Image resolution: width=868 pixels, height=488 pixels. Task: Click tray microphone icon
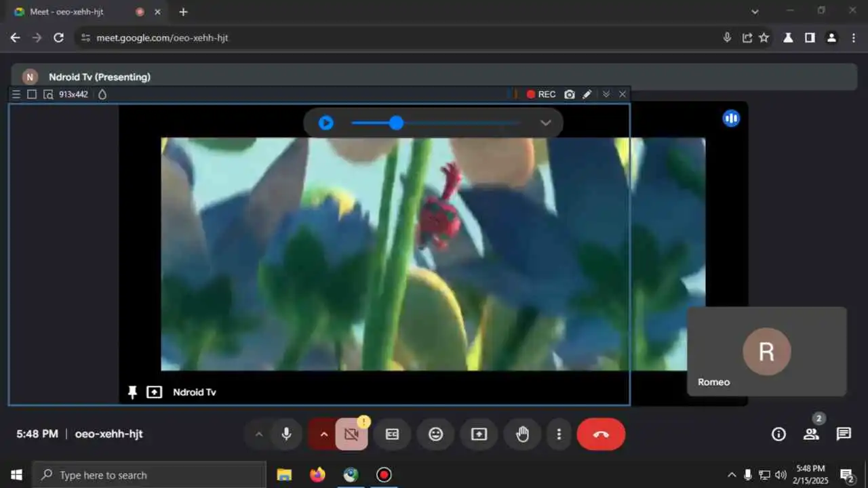(747, 474)
